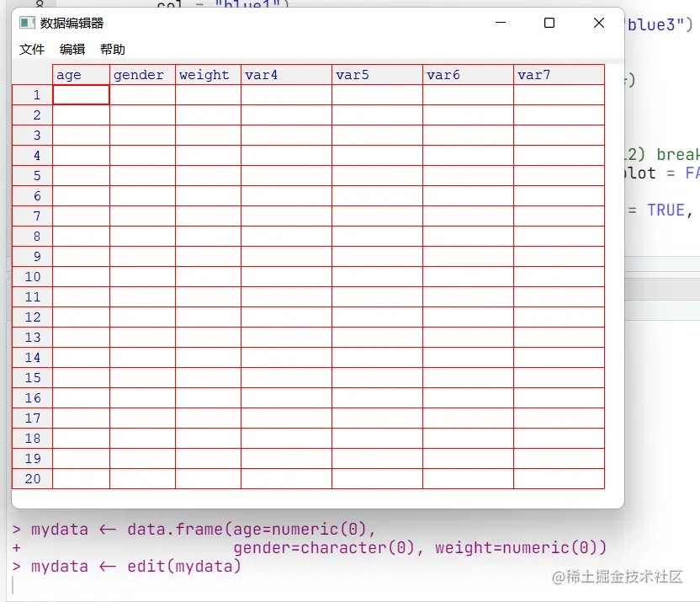Select the gender cell in row 1
The width and height of the screenshot is (700, 602).
tap(142, 94)
